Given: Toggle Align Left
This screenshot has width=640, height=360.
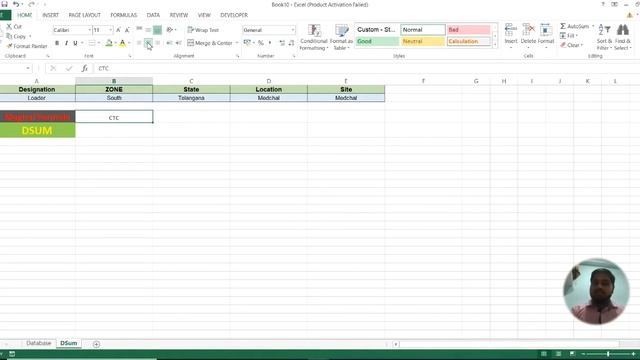Looking at the screenshot, I should 139,43.
